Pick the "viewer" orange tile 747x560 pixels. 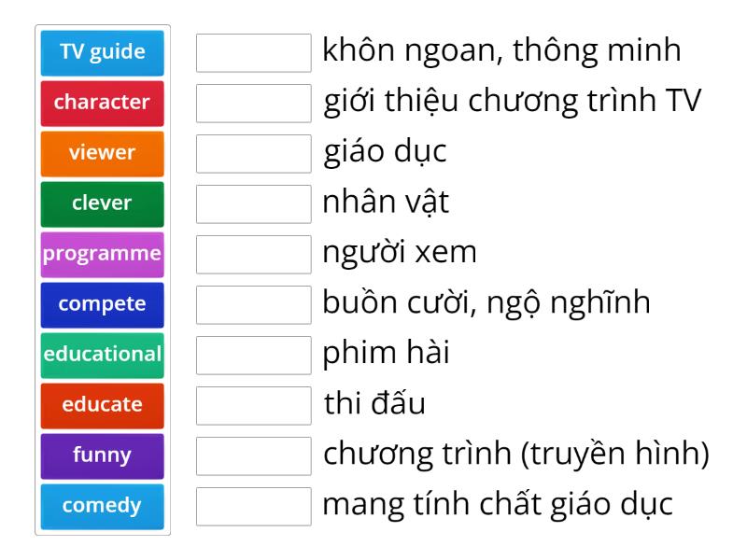pyautogui.click(x=102, y=154)
